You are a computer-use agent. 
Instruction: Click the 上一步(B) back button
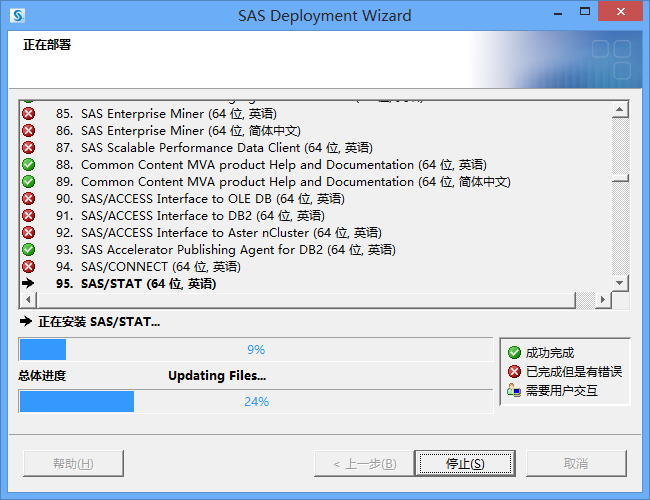[356, 464]
